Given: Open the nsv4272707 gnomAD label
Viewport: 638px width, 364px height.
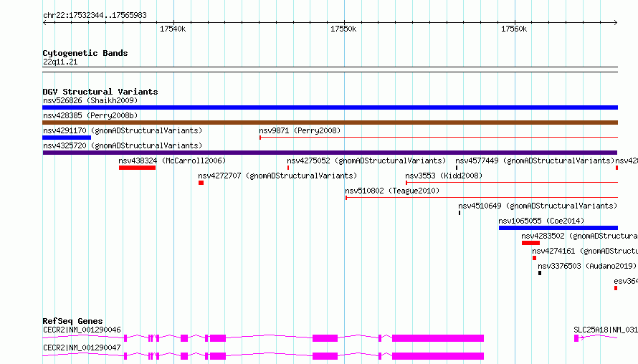Looking at the screenshot, I should (x=277, y=176).
